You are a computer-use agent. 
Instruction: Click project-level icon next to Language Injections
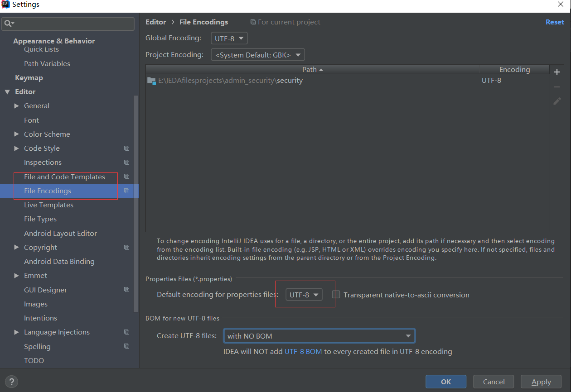126,332
